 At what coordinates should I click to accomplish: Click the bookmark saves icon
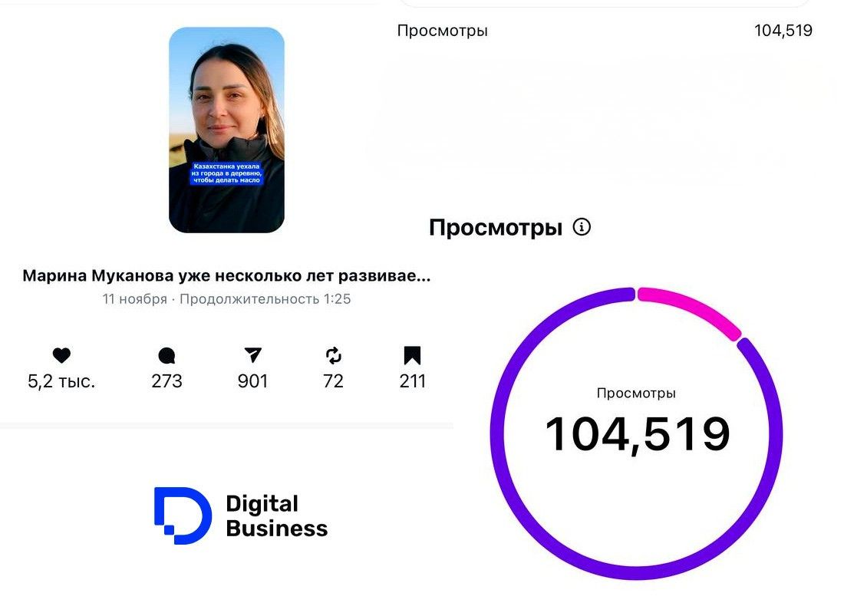pyautogui.click(x=412, y=355)
